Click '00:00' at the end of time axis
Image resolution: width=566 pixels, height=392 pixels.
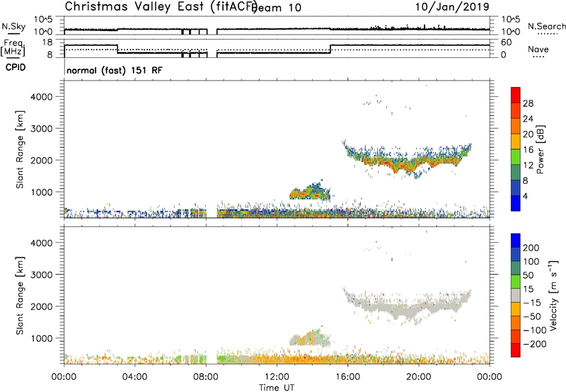489,377
